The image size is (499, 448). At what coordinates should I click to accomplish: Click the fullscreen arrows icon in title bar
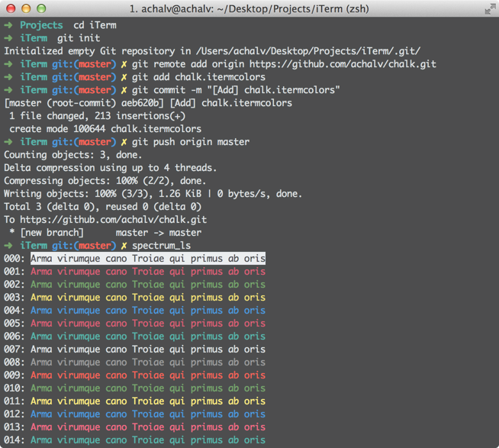coord(490,9)
